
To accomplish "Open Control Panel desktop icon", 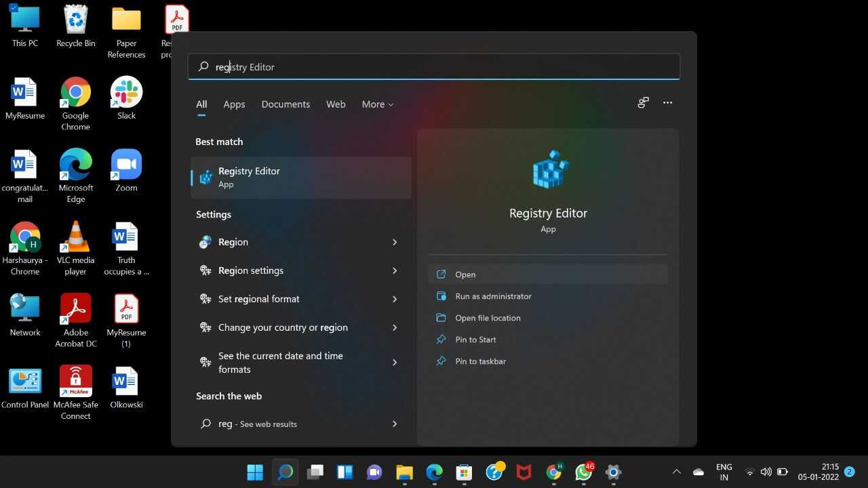I will click(25, 388).
